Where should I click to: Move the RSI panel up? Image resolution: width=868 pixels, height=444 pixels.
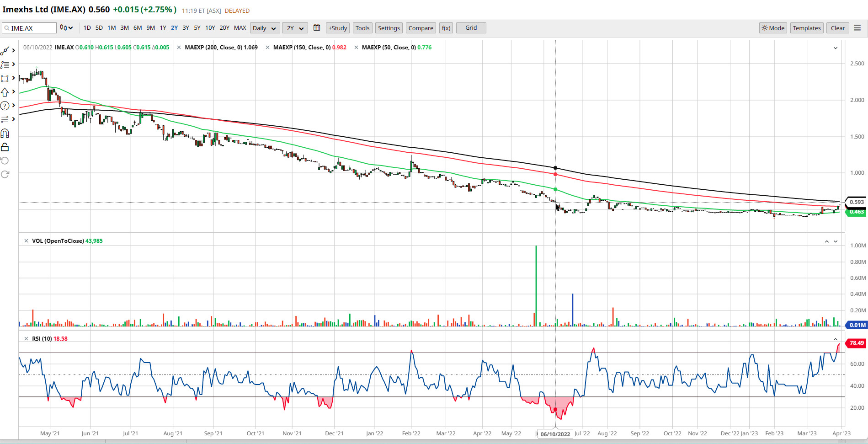pos(836,339)
